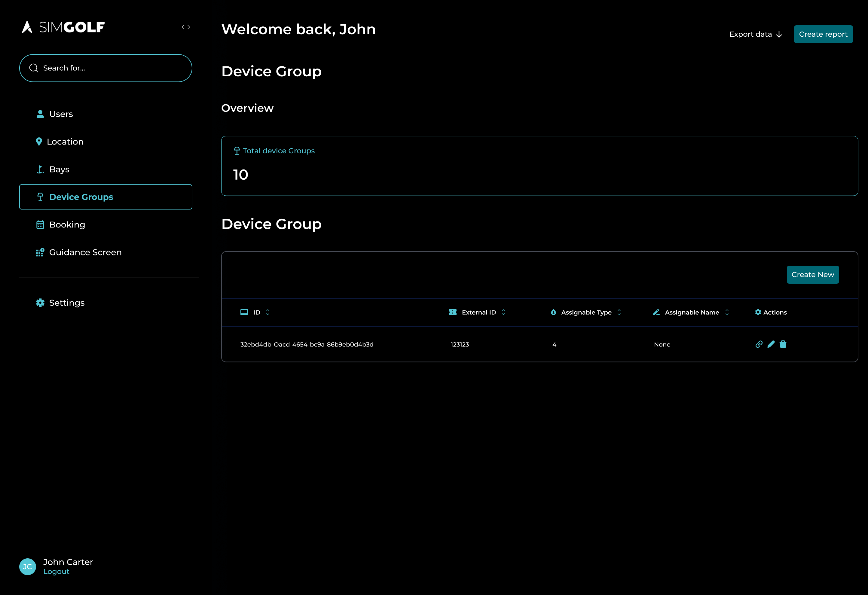Viewport: 868px width, 595px height.
Task: Sort by Assignable Name column arrows
Action: tap(727, 312)
